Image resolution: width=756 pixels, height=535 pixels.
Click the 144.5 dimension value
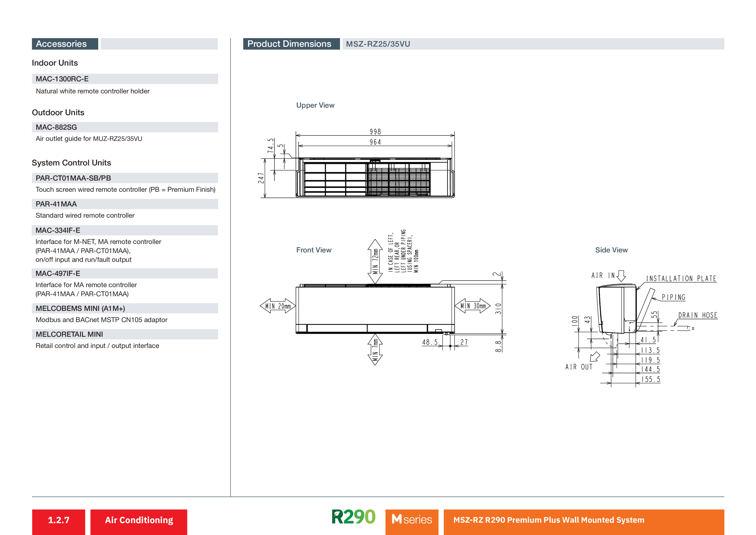click(x=651, y=369)
